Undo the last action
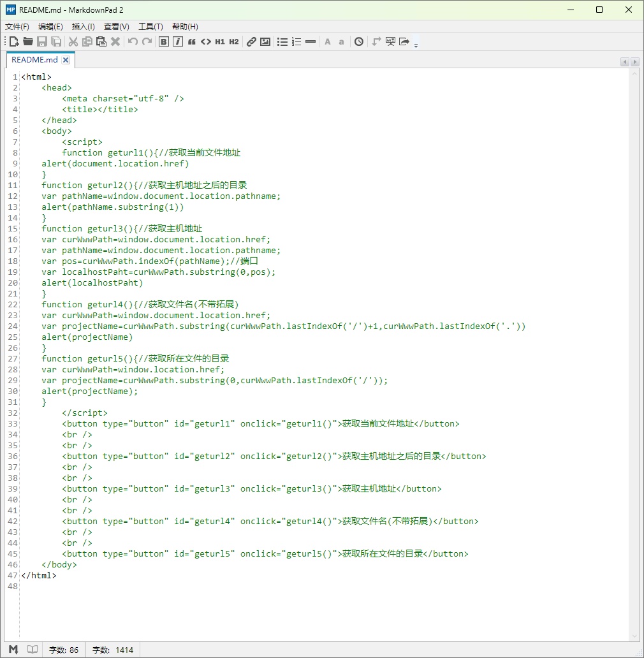 coord(133,41)
